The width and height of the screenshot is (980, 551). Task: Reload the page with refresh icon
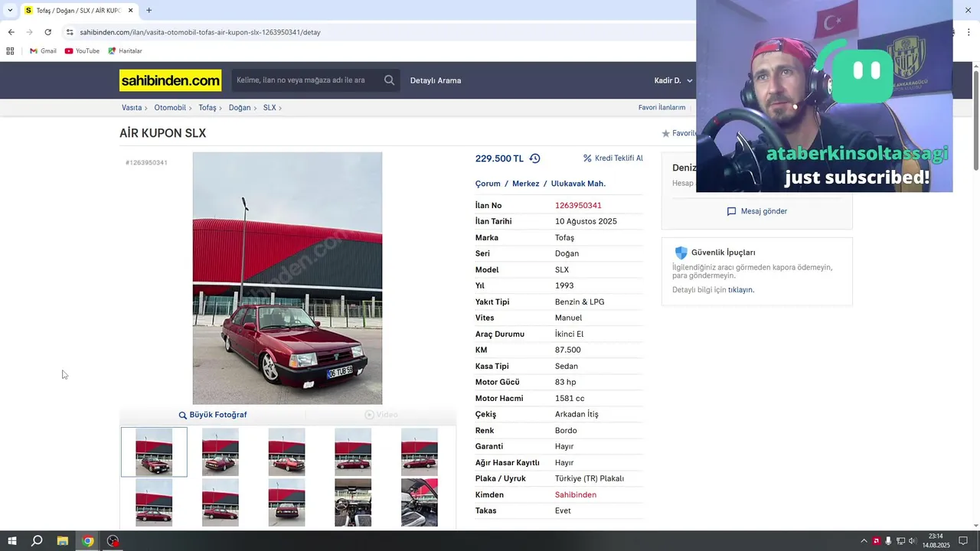(x=47, y=32)
